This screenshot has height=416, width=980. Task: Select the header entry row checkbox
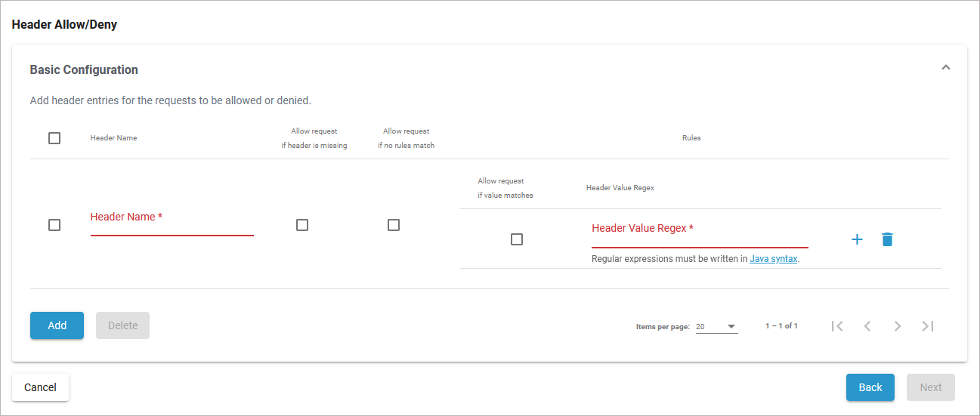(54, 225)
